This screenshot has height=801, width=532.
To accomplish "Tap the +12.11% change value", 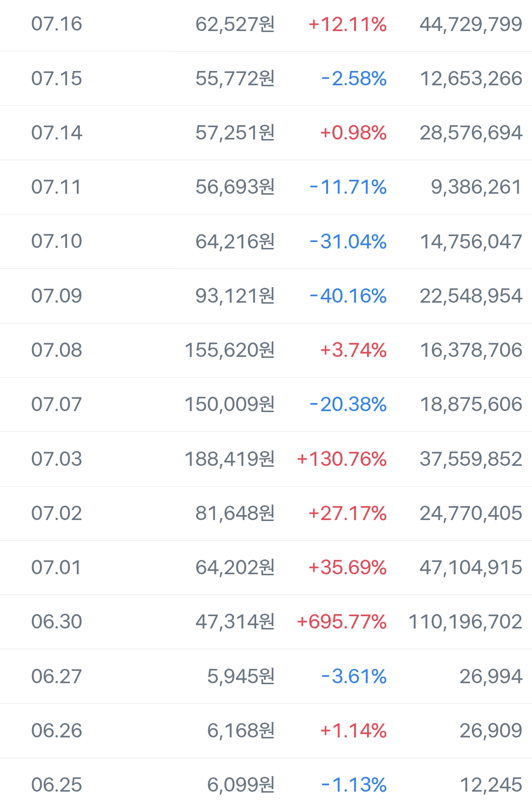I will (347, 24).
